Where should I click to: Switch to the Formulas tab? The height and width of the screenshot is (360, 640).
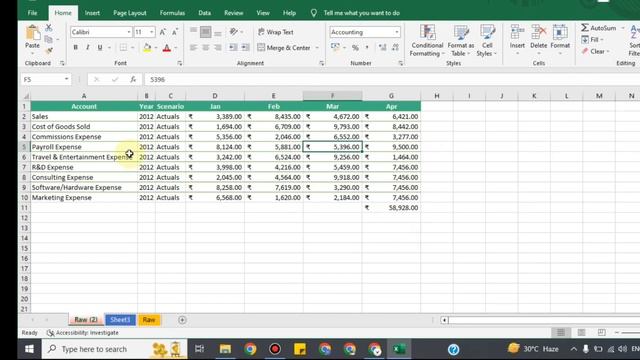coord(172,13)
